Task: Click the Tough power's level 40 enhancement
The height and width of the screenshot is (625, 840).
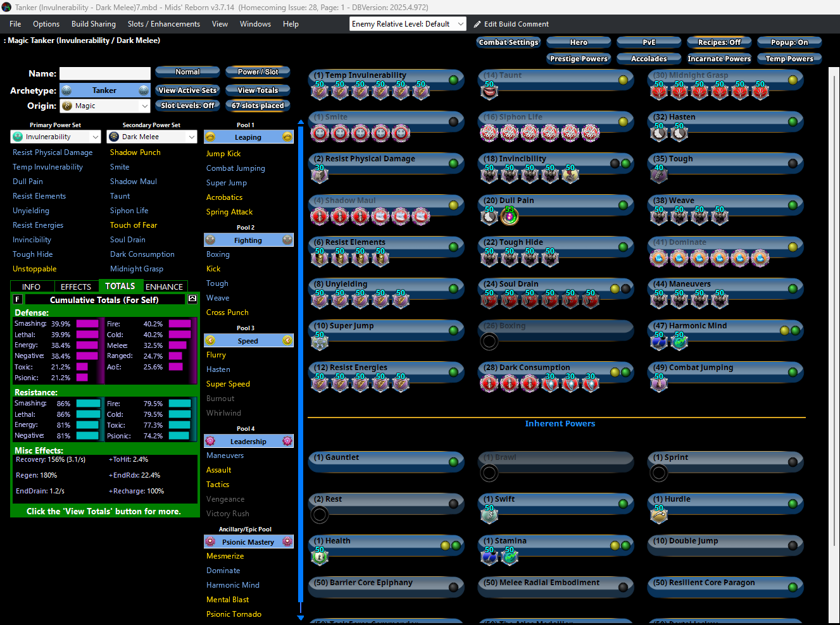Action: click(x=659, y=174)
